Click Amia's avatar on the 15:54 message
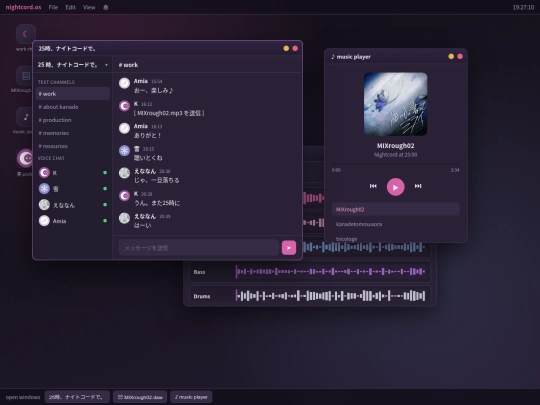The width and height of the screenshot is (540, 405). 124,83
